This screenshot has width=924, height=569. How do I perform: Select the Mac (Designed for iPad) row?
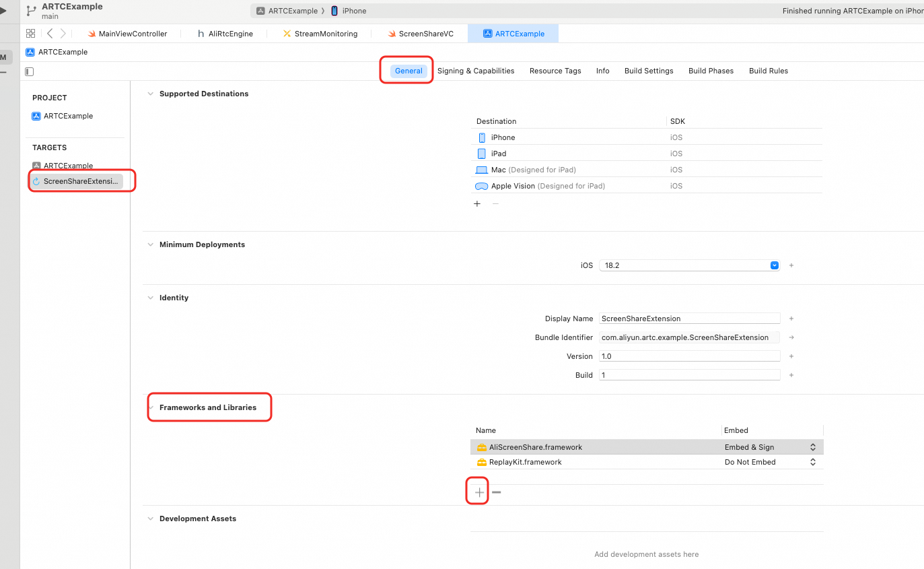coord(646,170)
